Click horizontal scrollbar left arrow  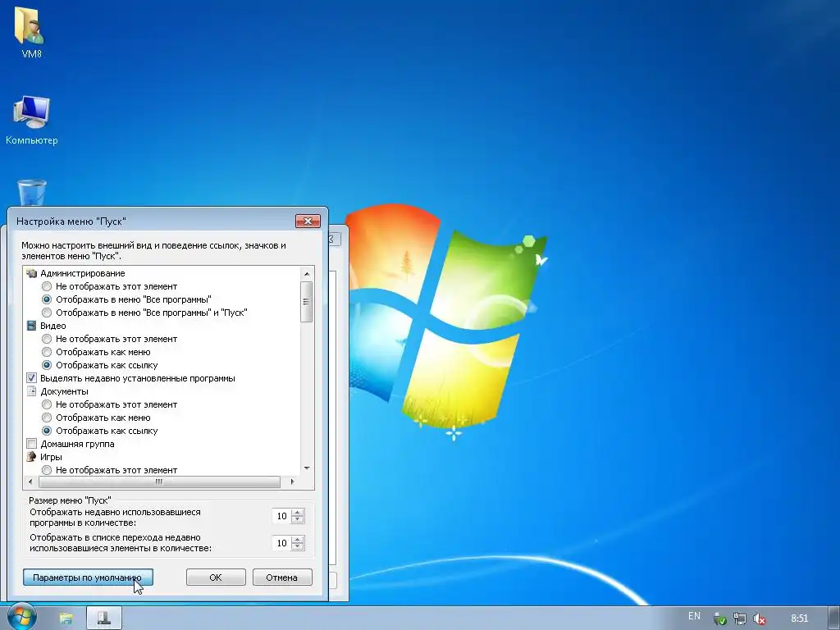point(30,482)
